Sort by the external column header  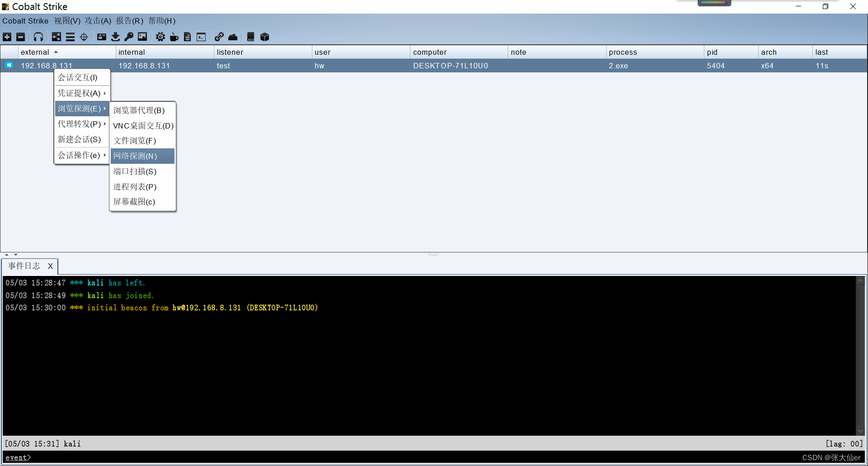click(67, 52)
